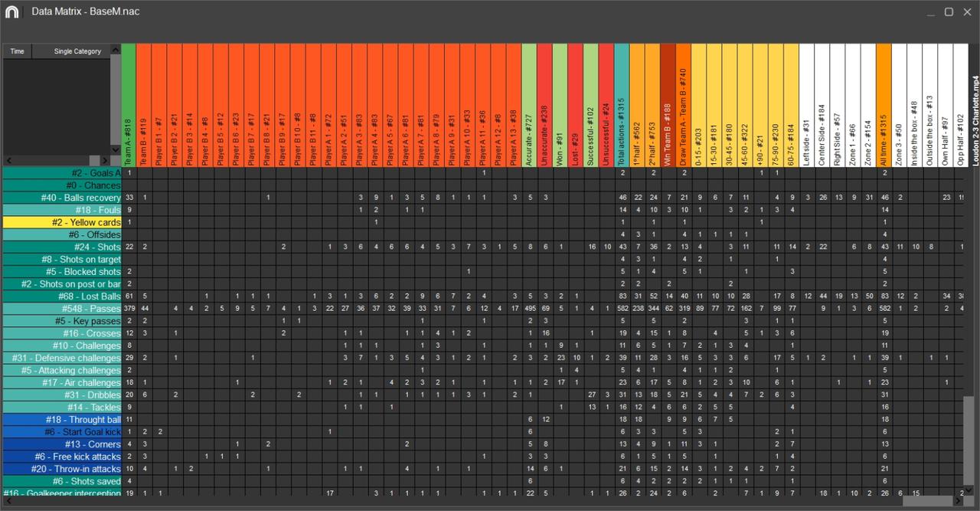
Task: Select #2 - Shots on post or bar row
Action: [62, 284]
